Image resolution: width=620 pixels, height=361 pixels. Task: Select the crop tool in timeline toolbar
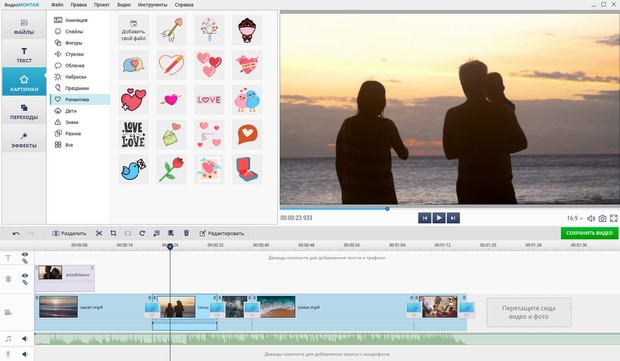[x=113, y=233]
